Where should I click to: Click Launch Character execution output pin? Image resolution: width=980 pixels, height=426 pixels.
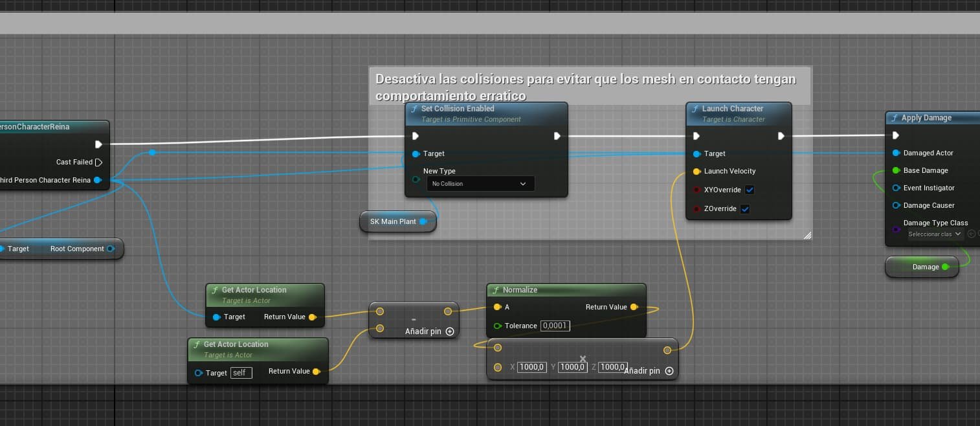[x=781, y=136]
